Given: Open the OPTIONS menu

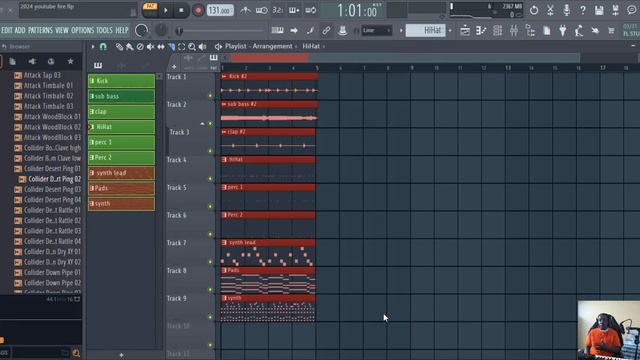Looking at the screenshot, I should 82,31.
